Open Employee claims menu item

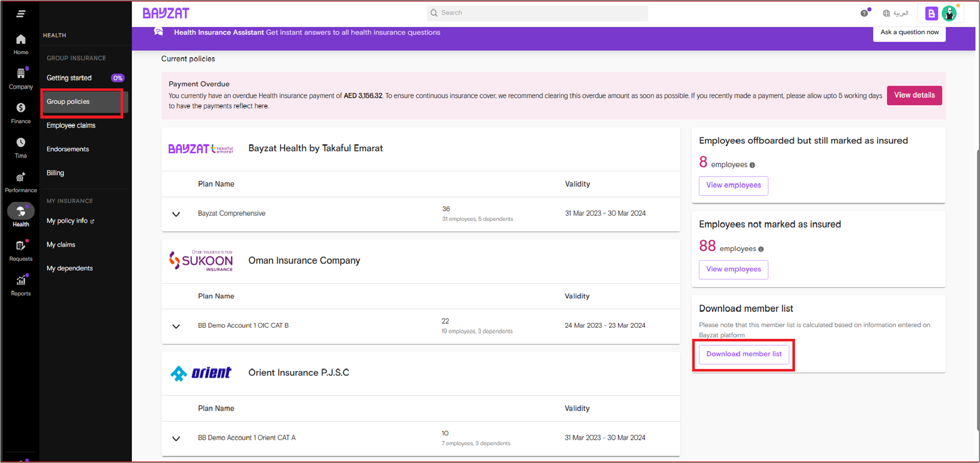[x=71, y=126]
